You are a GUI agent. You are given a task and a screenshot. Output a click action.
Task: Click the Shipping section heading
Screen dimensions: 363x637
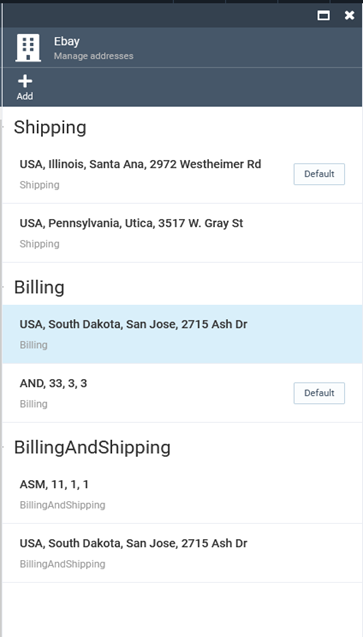point(50,128)
